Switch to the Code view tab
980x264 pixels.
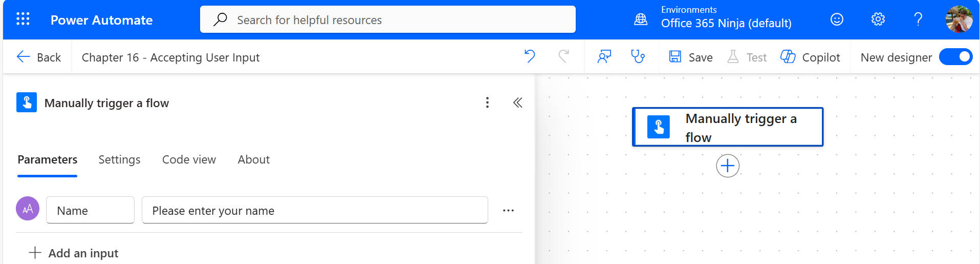click(x=189, y=159)
